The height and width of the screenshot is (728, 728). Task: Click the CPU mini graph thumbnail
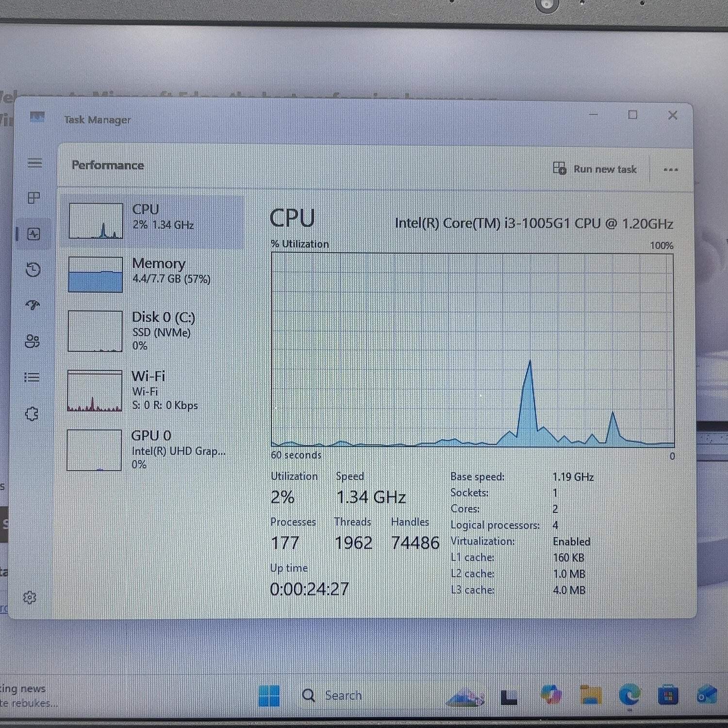click(96, 221)
